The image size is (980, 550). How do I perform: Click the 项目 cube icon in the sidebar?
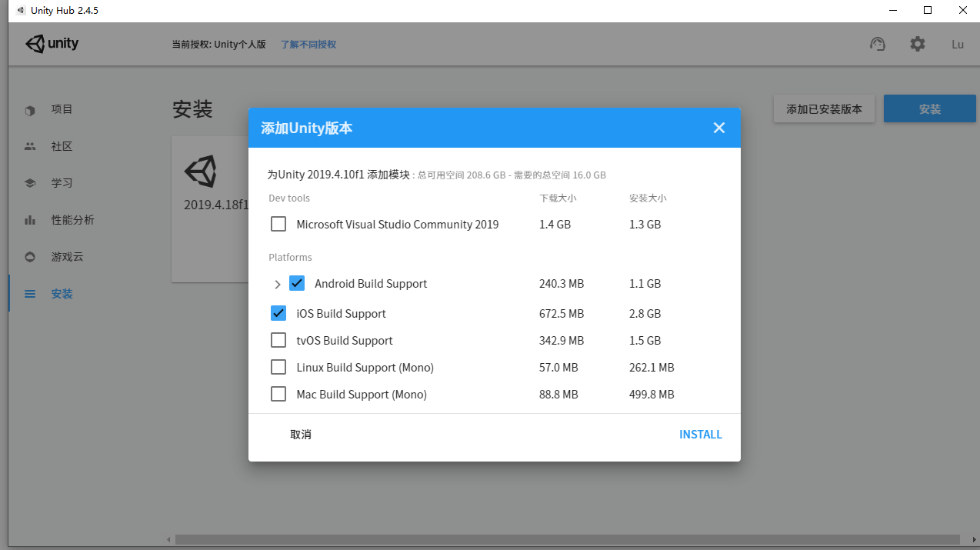coord(30,110)
